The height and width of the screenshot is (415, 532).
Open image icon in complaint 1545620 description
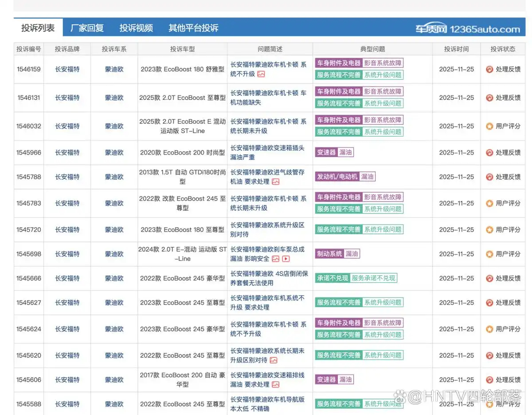(x=274, y=360)
